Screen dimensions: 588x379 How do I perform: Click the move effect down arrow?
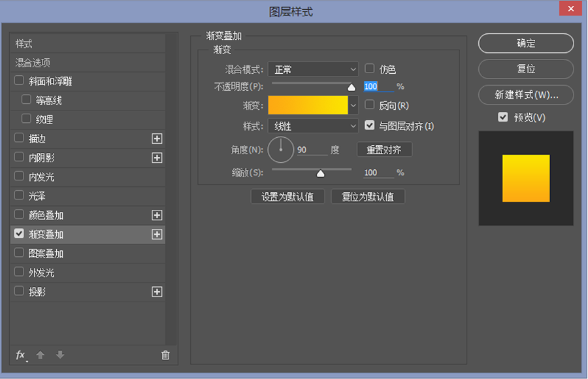click(x=60, y=355)
